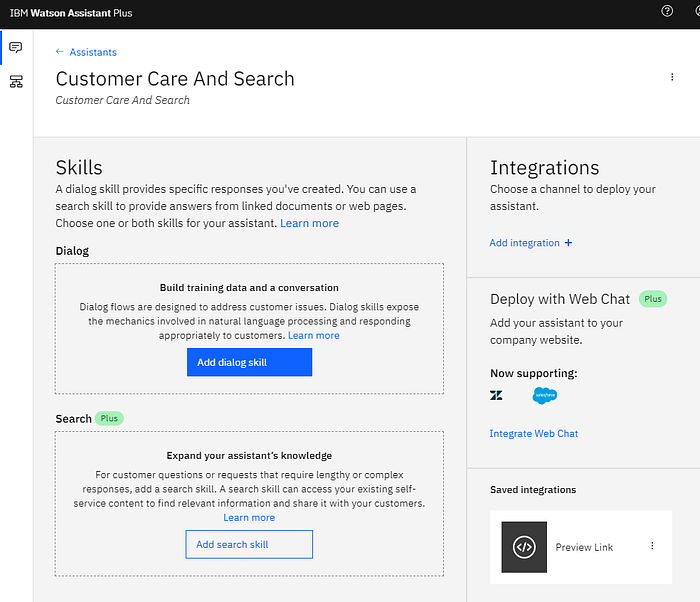
Task: Open the assistant's three-dot overflow menu
Action: coord(672,77)
